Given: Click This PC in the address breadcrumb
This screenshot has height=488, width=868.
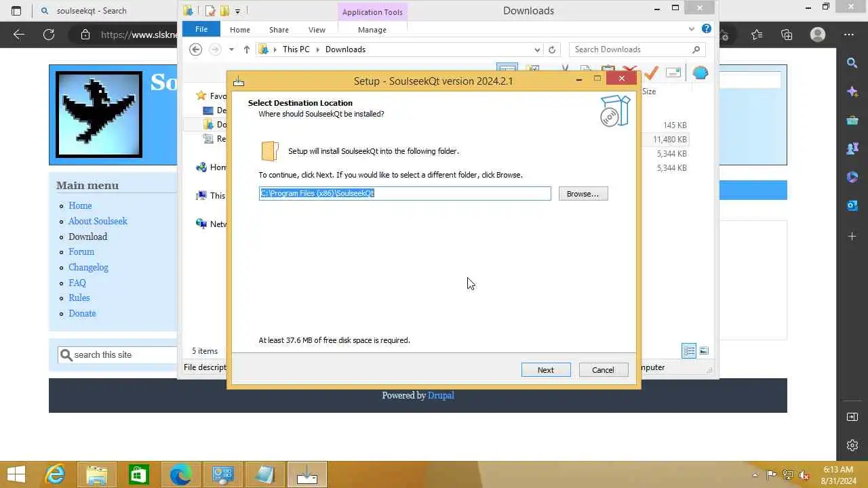Looking at the screenshot, I should (x=296, y=49).
